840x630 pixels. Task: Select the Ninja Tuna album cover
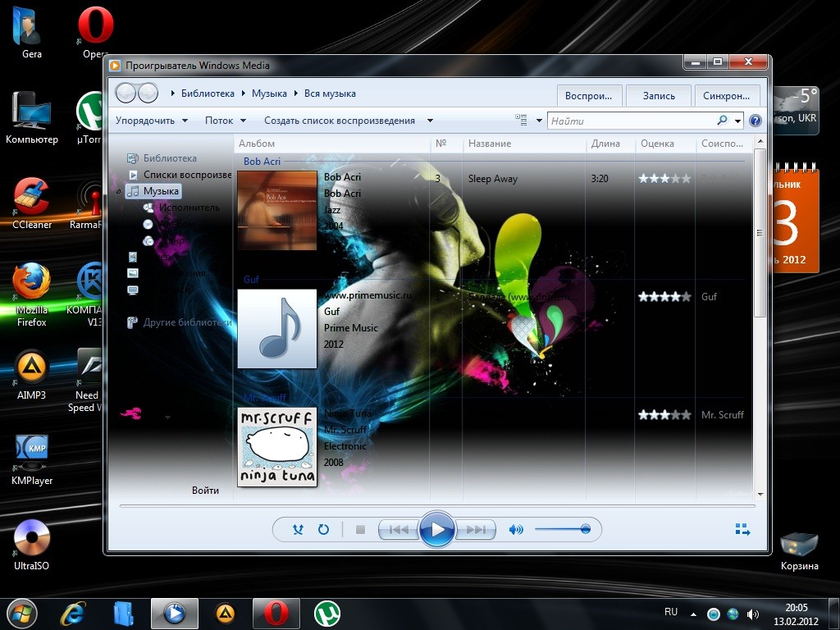tap(277, 447)
